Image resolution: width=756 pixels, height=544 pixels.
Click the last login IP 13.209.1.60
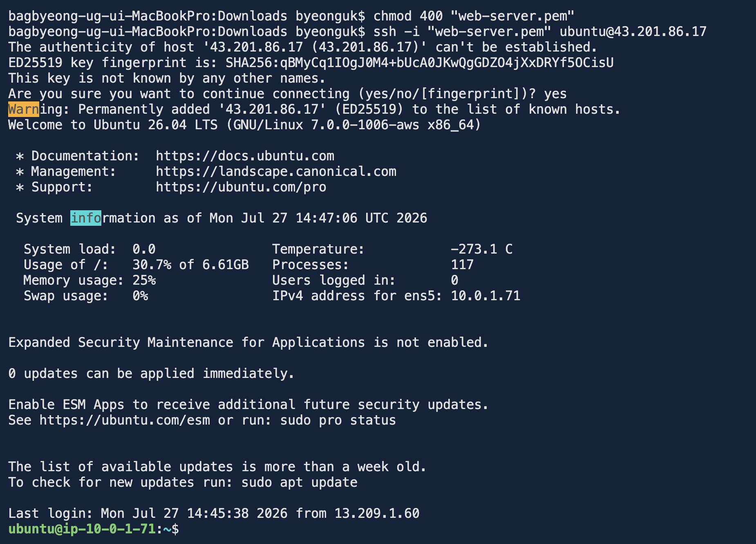pyautogui.click(x=377, y=513)
